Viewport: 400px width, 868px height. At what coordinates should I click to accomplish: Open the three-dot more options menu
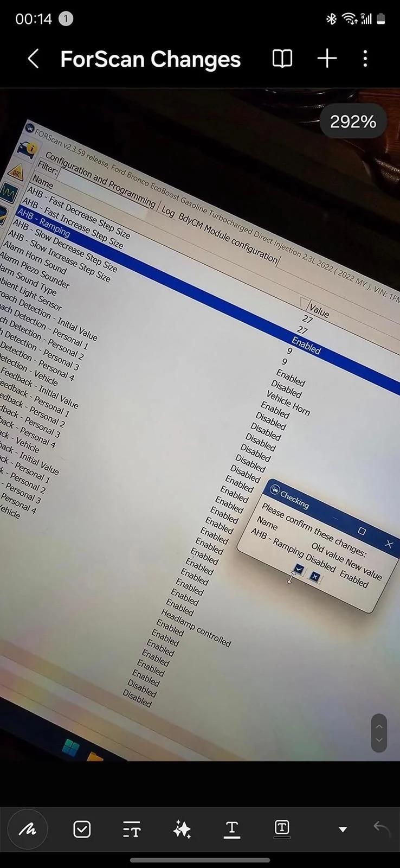(365, 59)
